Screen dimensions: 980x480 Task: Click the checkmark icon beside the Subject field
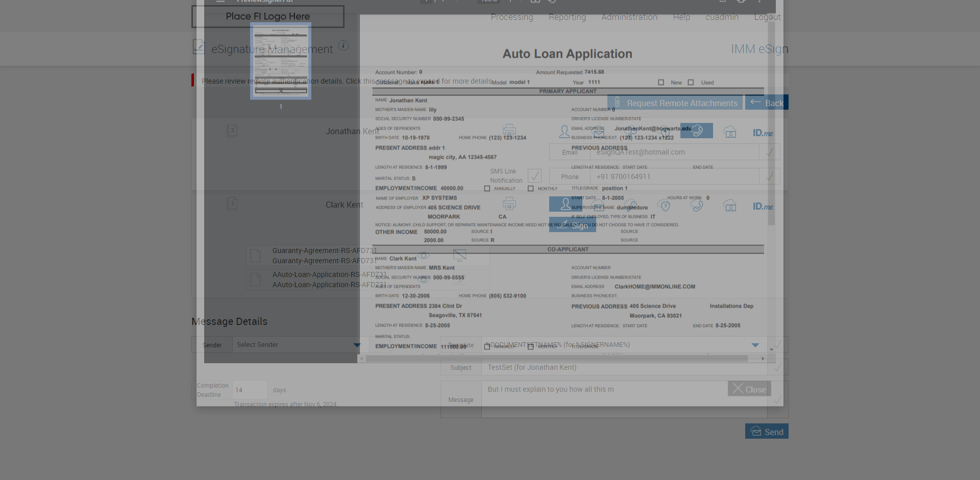pyautogui.click(x=778, y=367)
